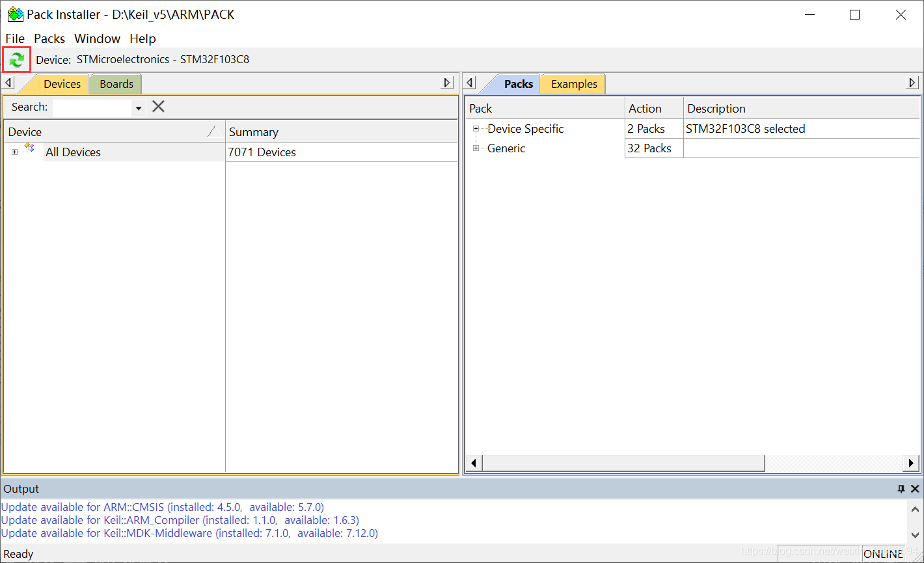Screen dimensions: 924x563
Task: Open the Search dropdown arrow
Action: pyautogui.click(x=139, y=108)
